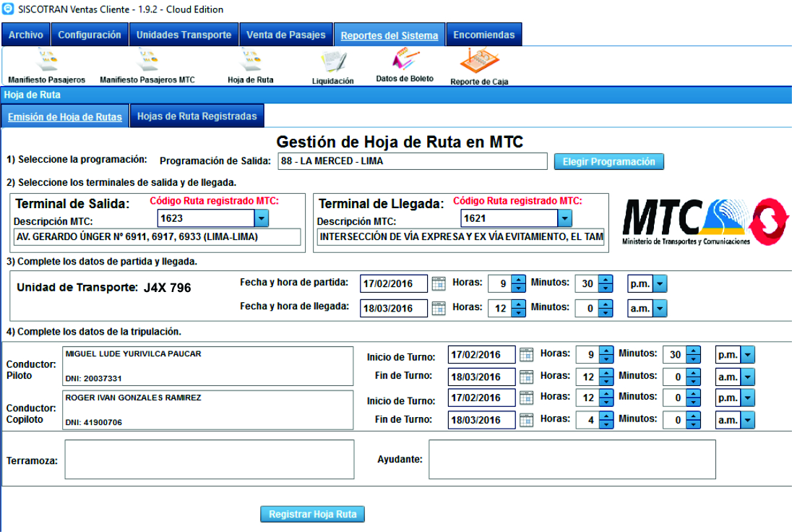Viewport: 792px width, 532px height.
Task: Click the Elegir Programación button
Action: pos(608,162)
